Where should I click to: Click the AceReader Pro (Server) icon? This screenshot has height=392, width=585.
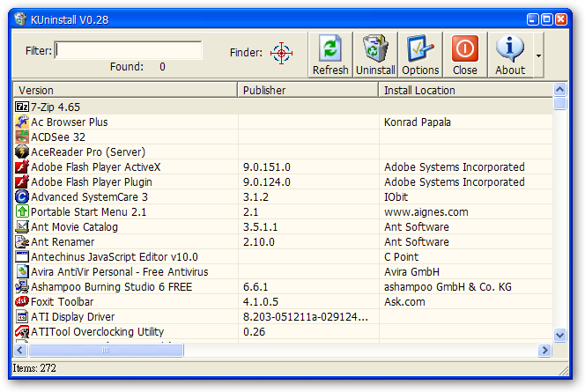[x=22, y=152]
